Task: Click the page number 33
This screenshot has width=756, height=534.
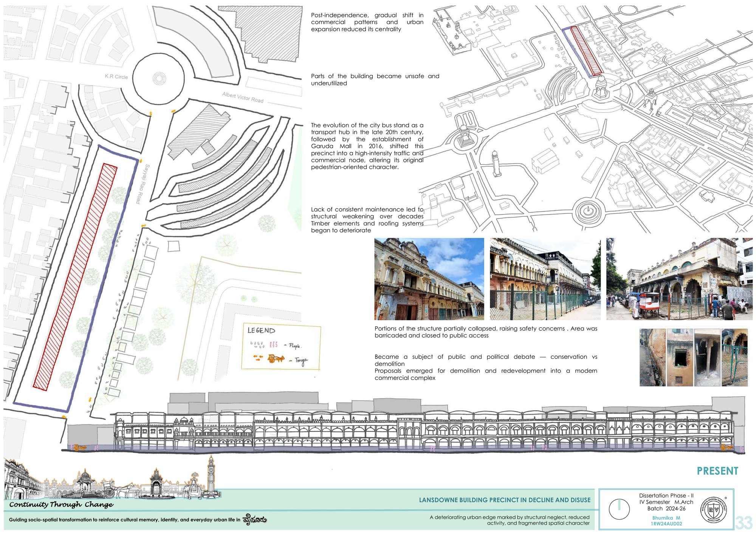Action: pos(744,523)
